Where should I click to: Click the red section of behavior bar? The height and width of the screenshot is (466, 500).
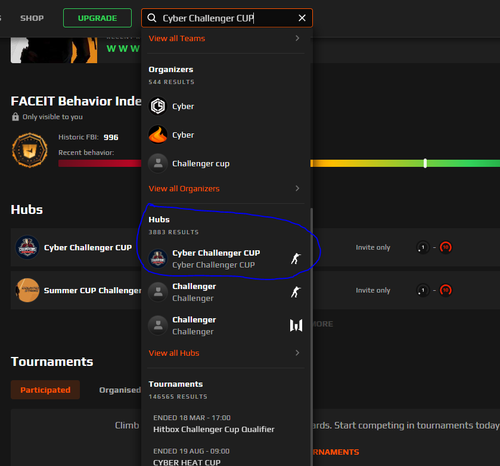pos(99,163)
